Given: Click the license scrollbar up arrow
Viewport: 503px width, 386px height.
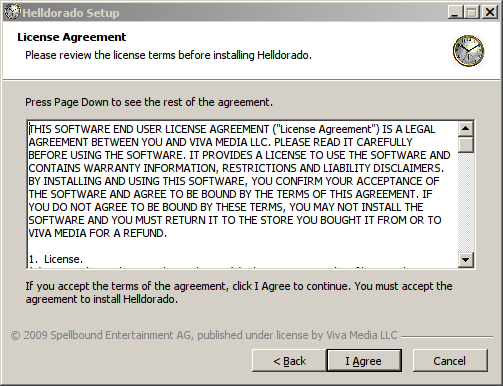Looking at the screenshot, I should click(x=466, y=129).
